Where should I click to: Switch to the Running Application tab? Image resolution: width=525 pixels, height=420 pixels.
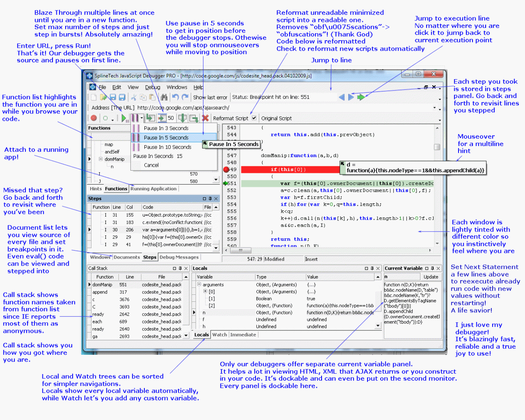click(154, 189)
